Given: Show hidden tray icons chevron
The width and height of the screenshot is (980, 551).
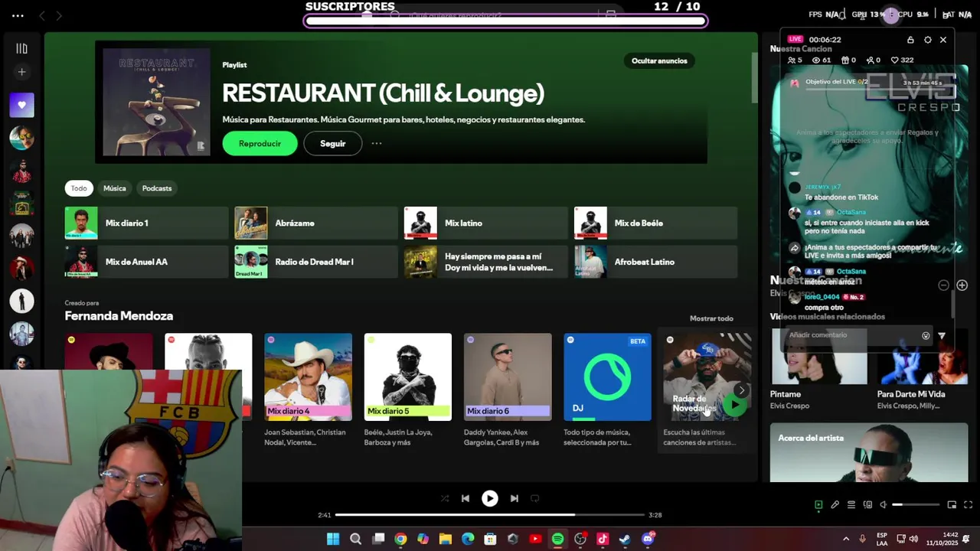Looking at the screenshot, I should 846,539.
